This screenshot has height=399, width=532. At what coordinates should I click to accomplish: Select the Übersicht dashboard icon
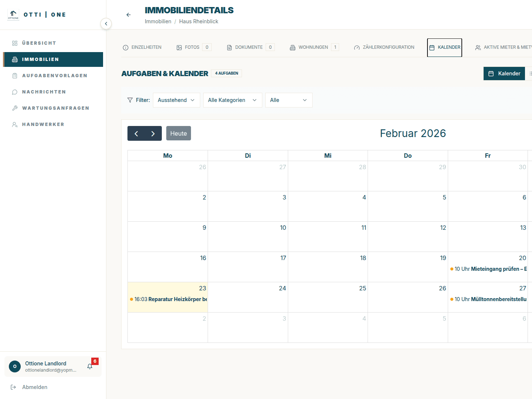(x=15, y=43)
